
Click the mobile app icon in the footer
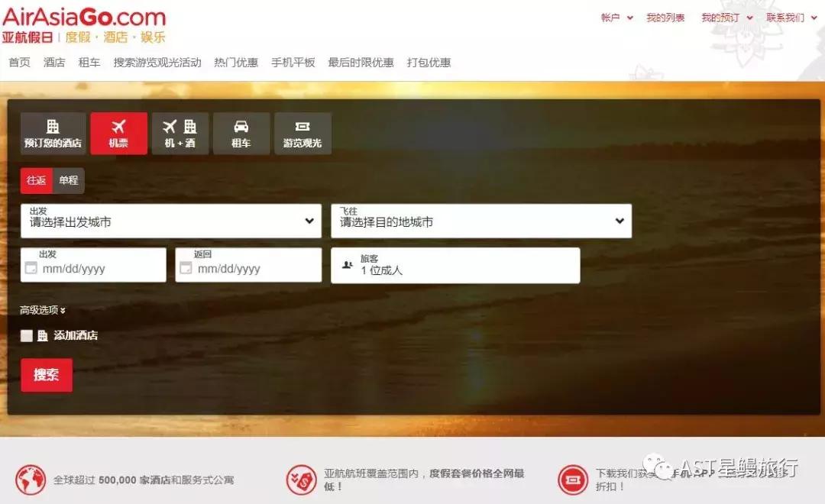tap(573, 480)
